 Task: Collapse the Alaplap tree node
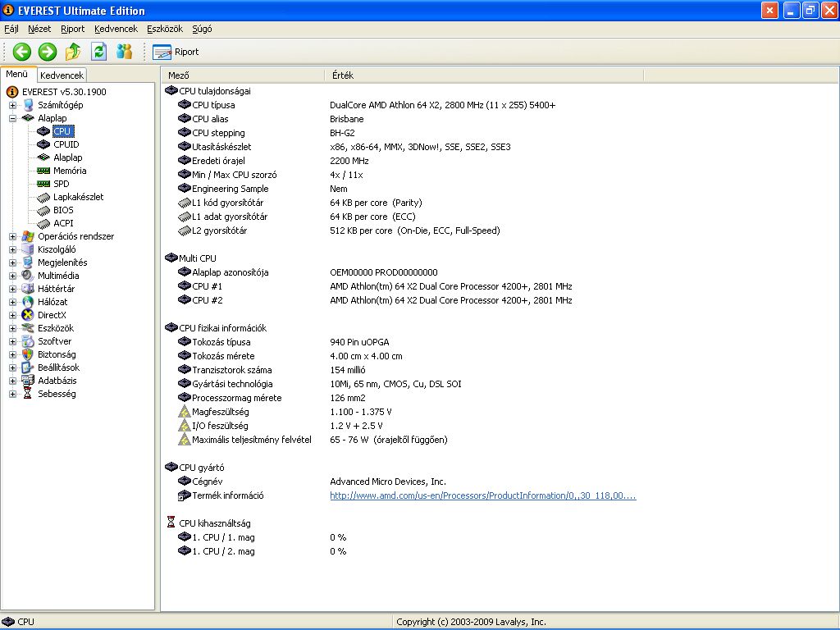13,118
